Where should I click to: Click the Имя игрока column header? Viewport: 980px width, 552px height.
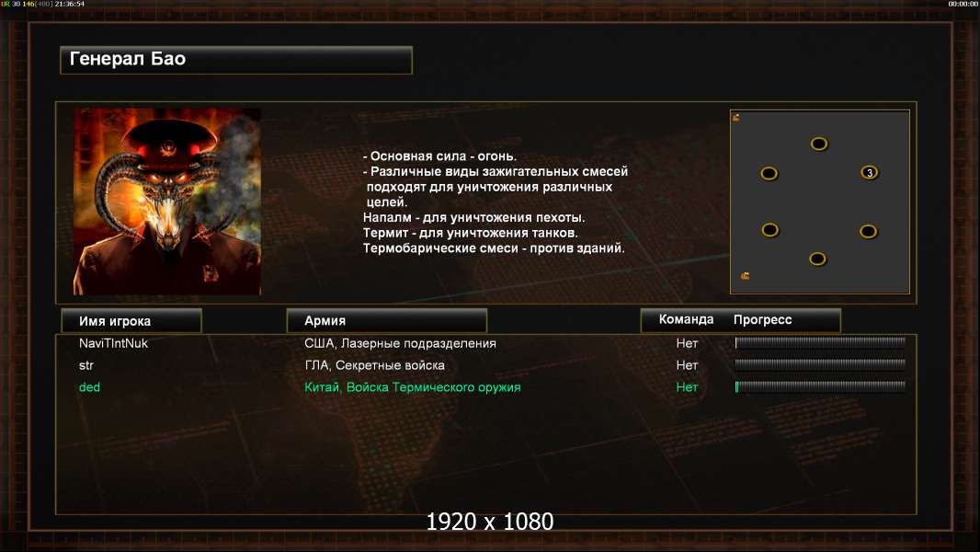131,321
